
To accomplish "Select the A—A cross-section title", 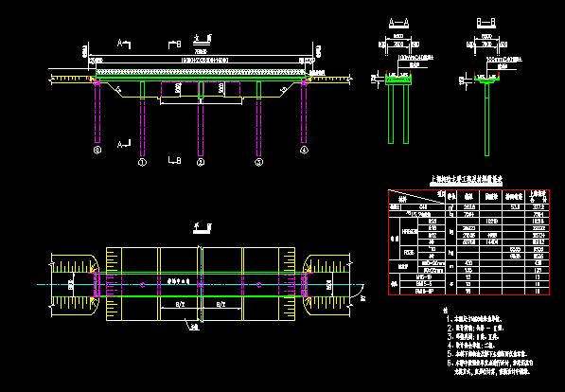I will (398, 24).
